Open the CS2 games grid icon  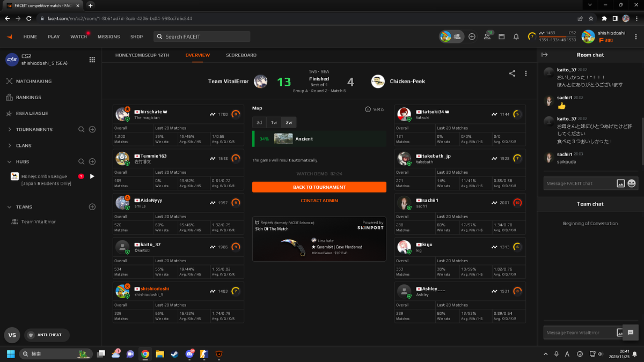tap(92, 60)
